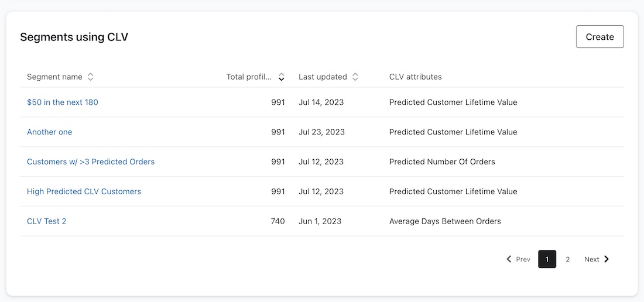Go to page 2 of segments

[567, 259]
